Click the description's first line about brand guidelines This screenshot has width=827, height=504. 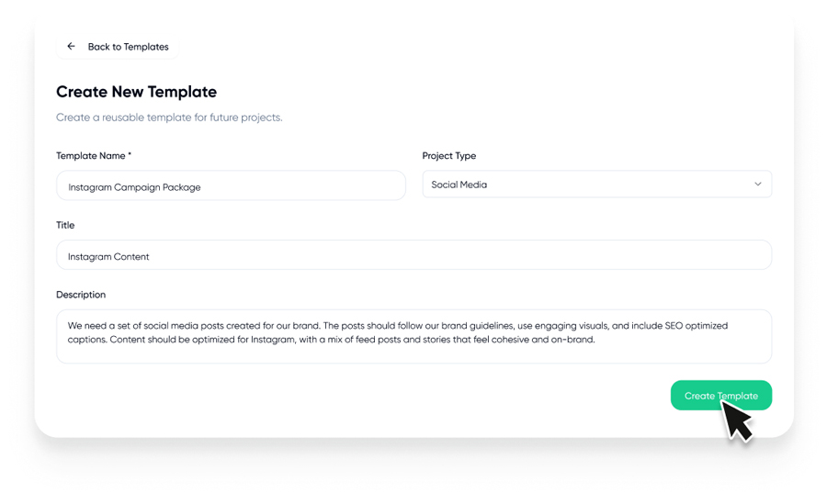[x=397, y=326]
